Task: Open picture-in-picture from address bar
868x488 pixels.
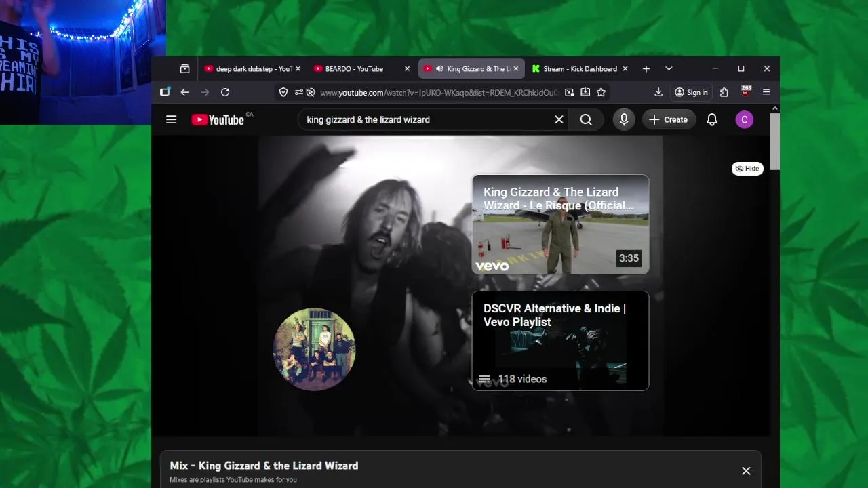Action: coord(570,92)
